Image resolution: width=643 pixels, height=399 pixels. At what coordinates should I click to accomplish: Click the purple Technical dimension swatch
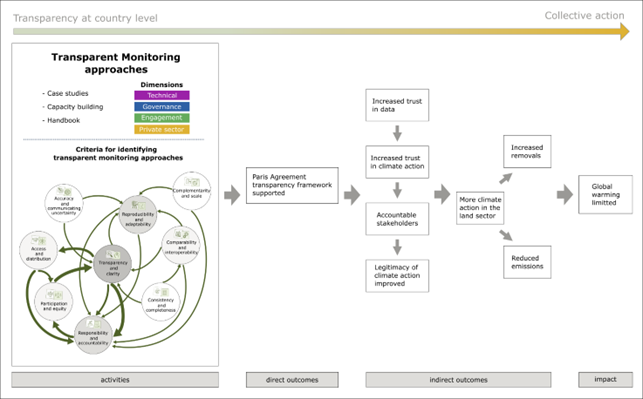[x=162, y=95]
